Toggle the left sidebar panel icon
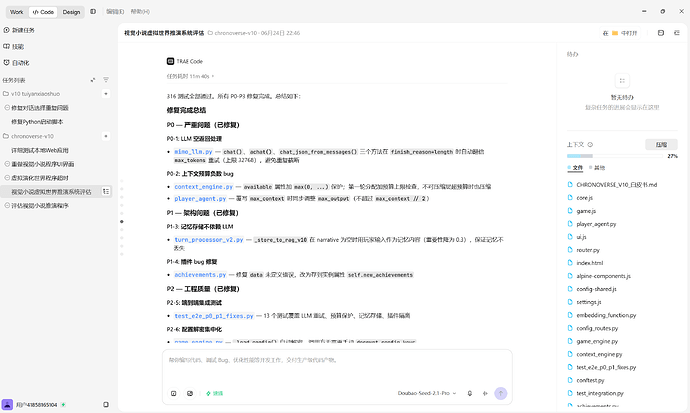Screen dimensions: 690x413 (93, 11)
